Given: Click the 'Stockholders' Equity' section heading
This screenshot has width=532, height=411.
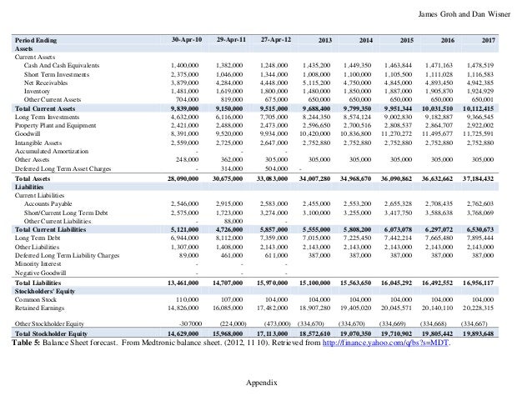Looking at the screenshot, I should coord(45,291).
